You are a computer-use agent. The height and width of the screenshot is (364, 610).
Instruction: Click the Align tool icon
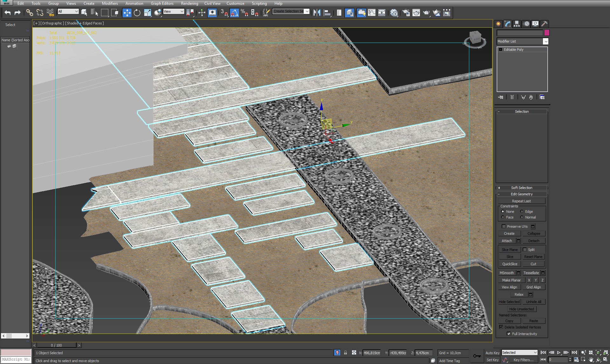(x=327, y=13)
